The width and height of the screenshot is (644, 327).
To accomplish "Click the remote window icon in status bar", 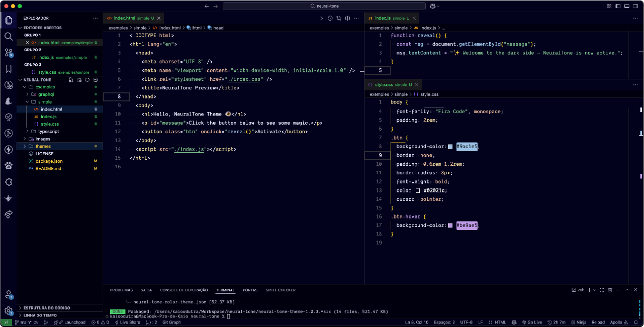I will [7, 322].
